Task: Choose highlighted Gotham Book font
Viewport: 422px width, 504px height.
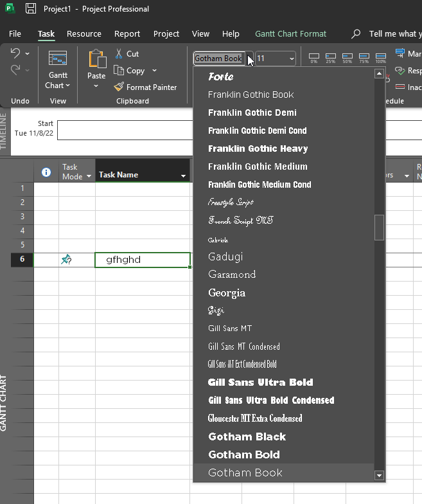Action: (x=284, y=473)
